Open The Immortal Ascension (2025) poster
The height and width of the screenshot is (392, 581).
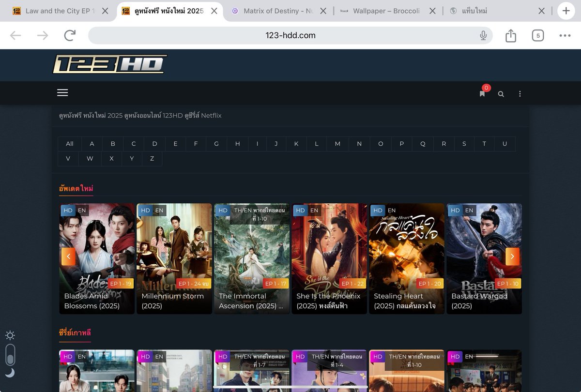252,258
